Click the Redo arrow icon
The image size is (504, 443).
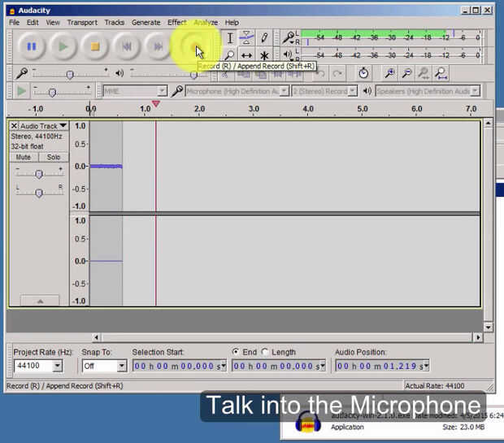(337, 74)
